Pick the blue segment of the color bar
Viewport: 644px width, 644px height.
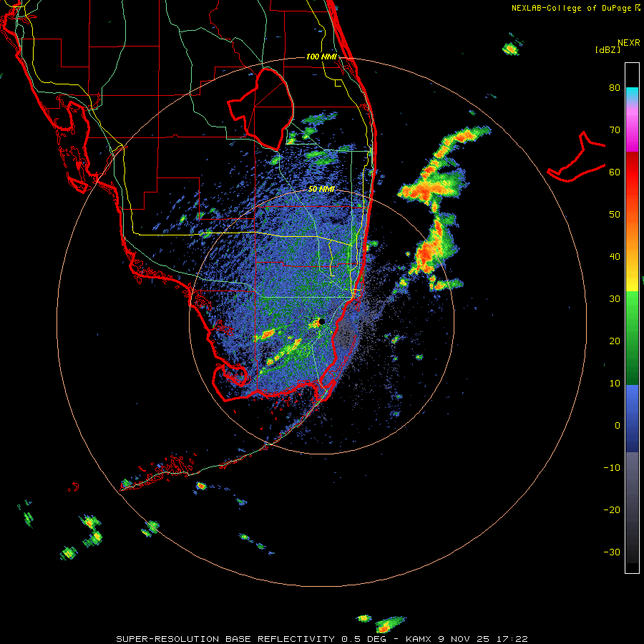tap(632, 418)
